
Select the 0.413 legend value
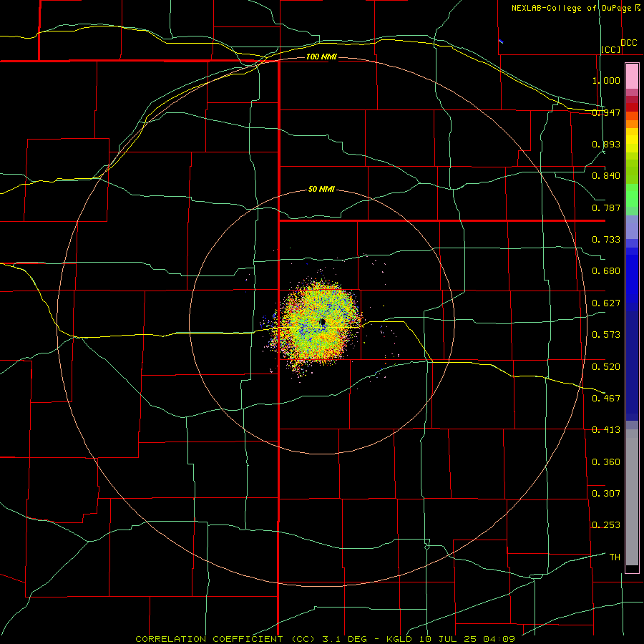(x=606, y=430)
